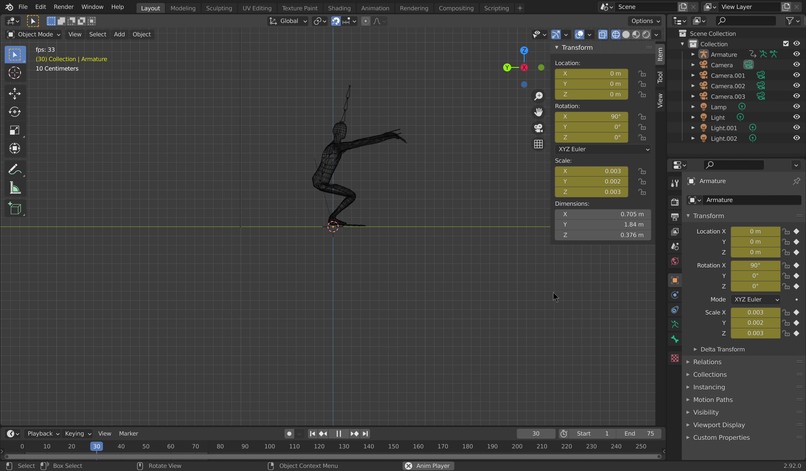Toggle the Location X keyframe diamond
The image size is (806, 471).
797,231
